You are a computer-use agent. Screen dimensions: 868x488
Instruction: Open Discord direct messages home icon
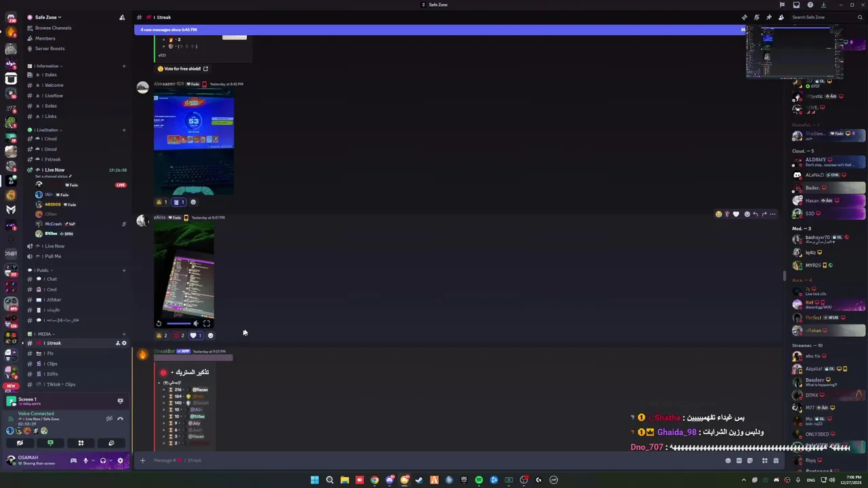pos(11,18)
